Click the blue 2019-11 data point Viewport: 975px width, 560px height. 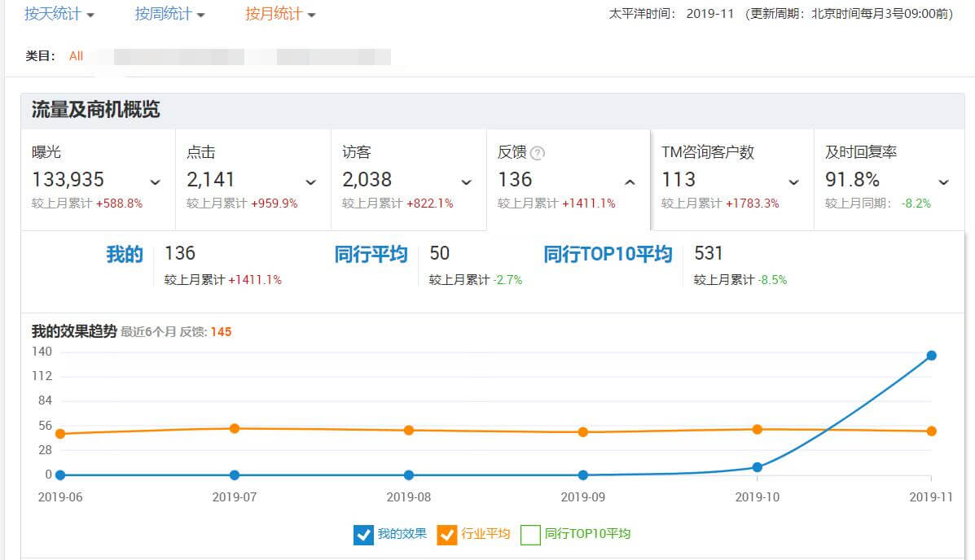[x=931, y=356]
